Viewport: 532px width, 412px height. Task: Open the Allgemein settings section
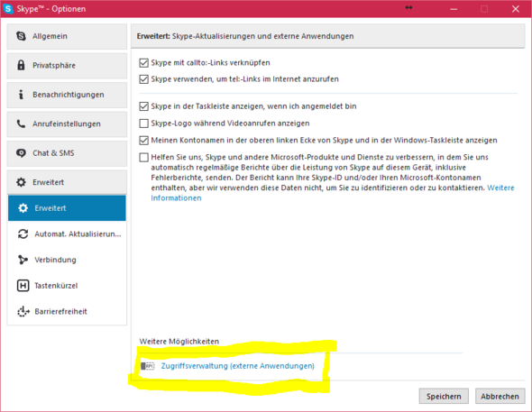pos(67,36)
